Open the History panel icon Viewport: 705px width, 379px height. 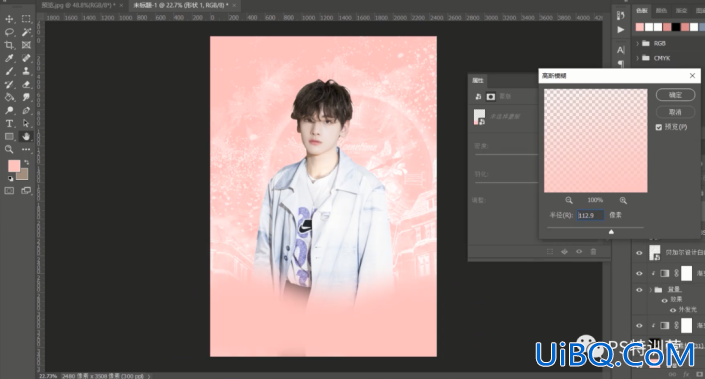[x=621, y=15]
